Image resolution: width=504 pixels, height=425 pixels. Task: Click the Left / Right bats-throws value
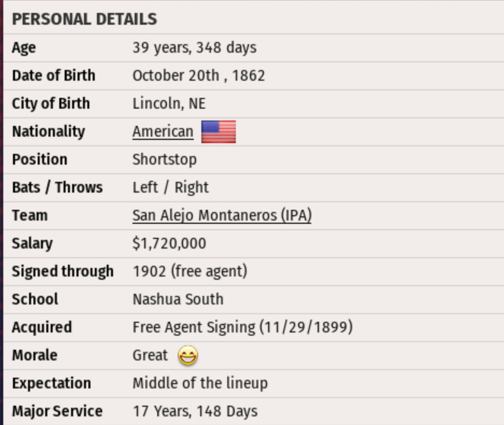point(170,188)
